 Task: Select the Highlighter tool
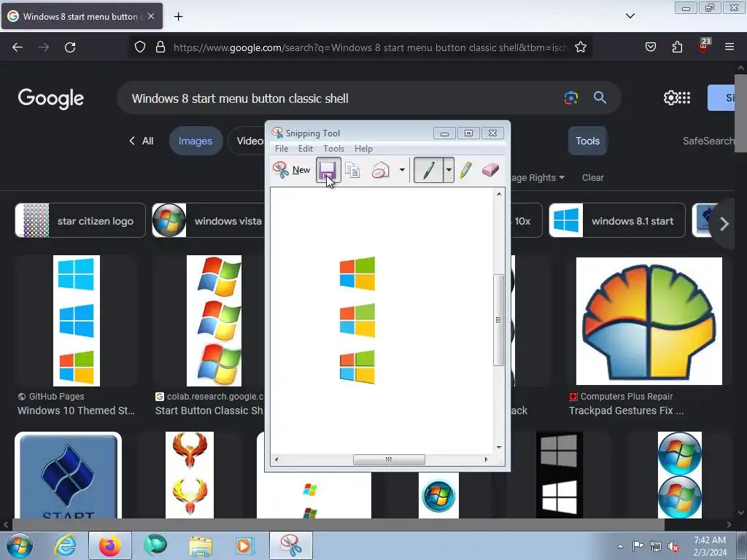click(466, 170)
